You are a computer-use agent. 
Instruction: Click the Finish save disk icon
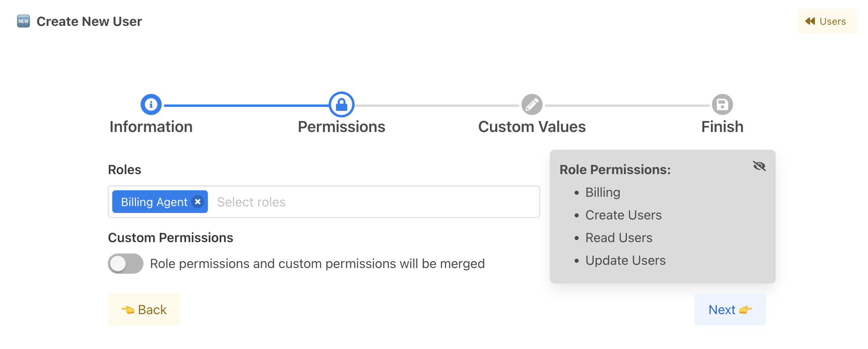[x=722, y=104]
